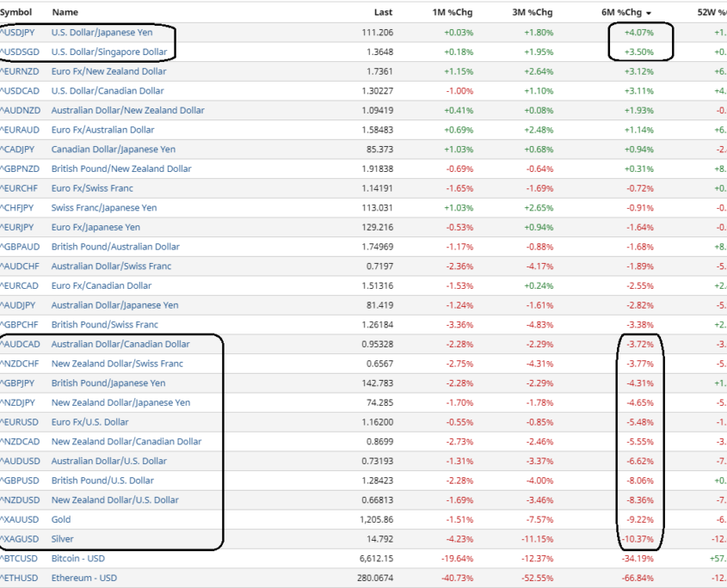727x588 pixels.
Task: Open the U.S. Dollar/Singapore Dollar name link
Action: pos(109,52)
